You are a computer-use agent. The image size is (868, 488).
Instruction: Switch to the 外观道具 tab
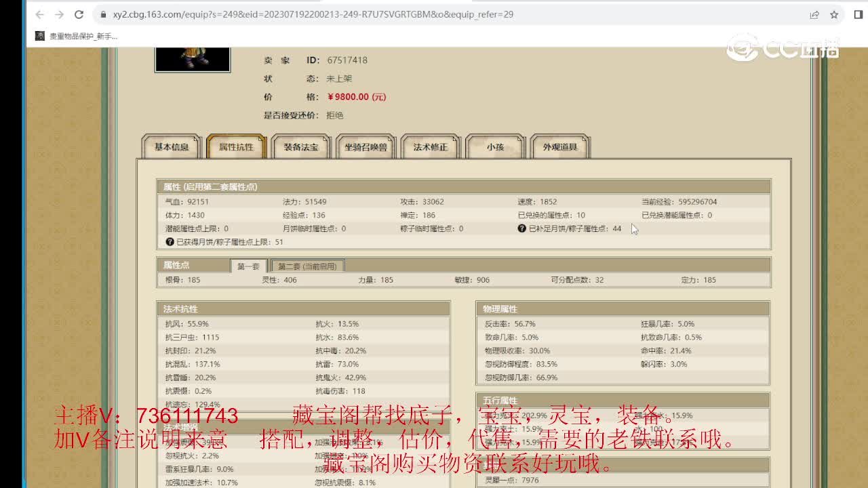tap(561, 146)
